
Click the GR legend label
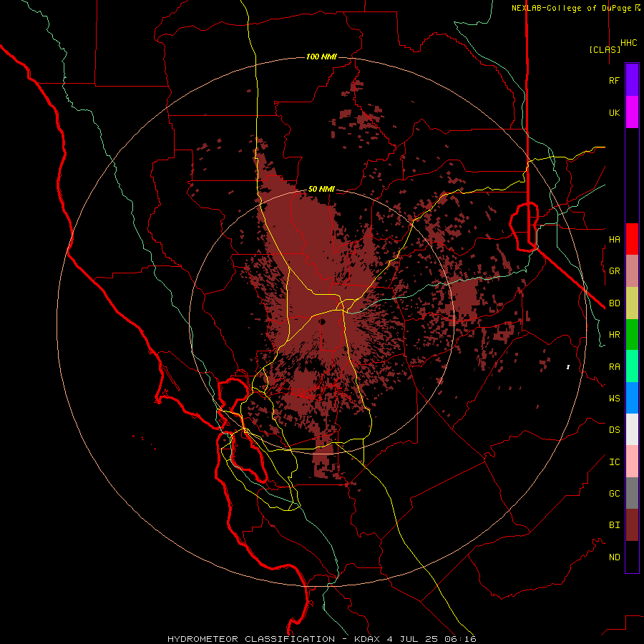(614, 271)
